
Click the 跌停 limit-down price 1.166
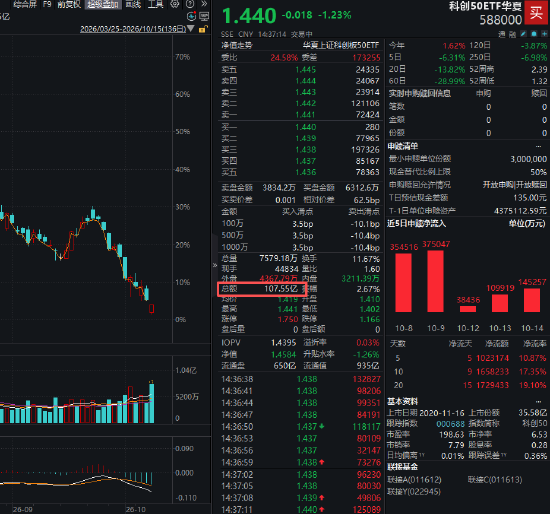[x=370, y=319]
